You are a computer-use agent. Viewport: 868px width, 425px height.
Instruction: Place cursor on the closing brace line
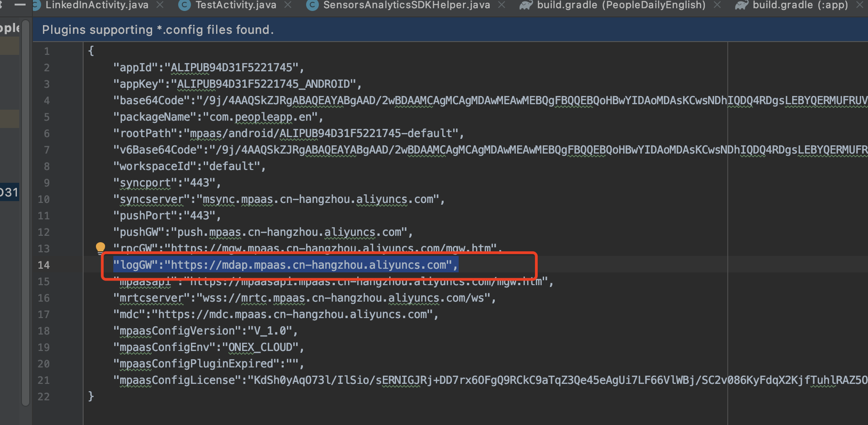click(x=91, y=396)
